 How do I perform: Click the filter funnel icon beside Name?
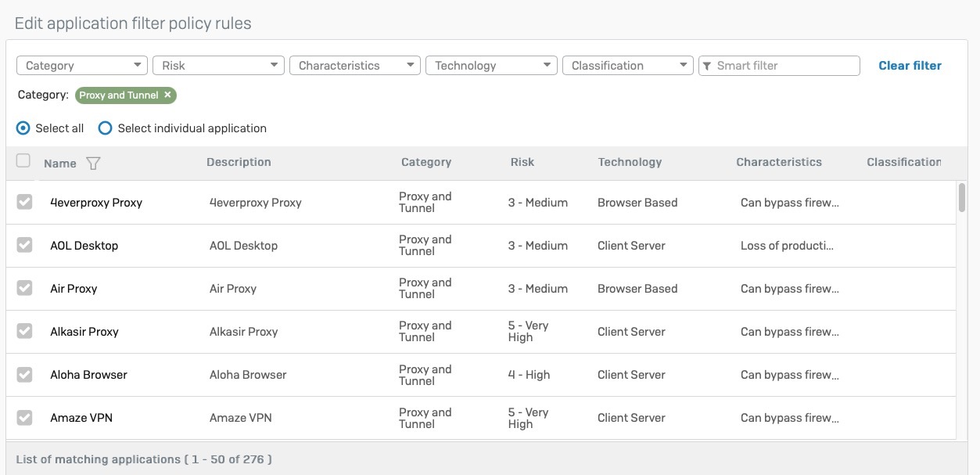(93, 164)
